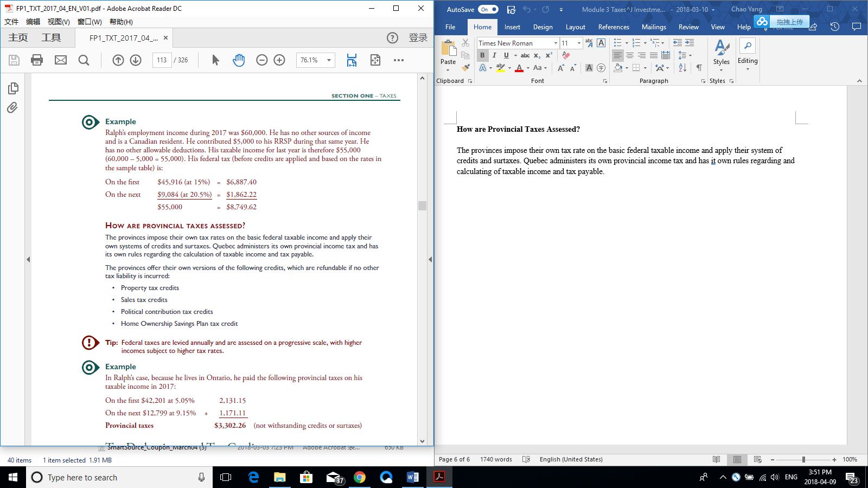Select the Acrobat arrow selection tool

[x=215, y=60]
